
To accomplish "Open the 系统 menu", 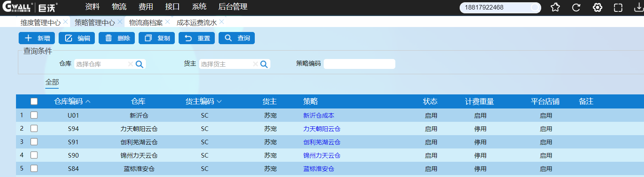I will pos(199,6).
